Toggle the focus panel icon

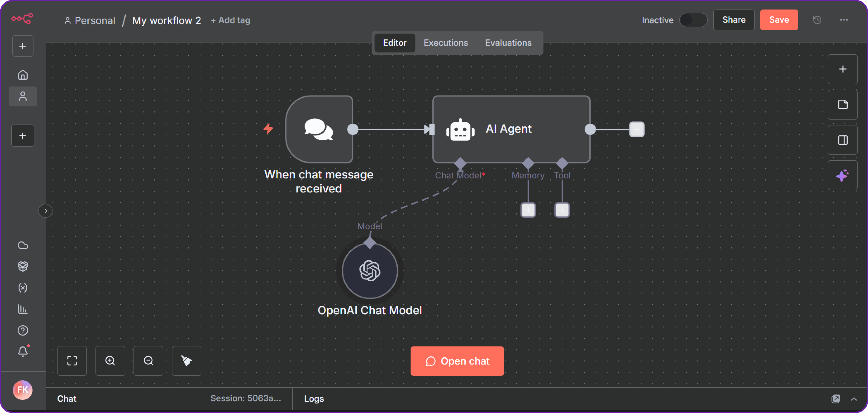pos(842,140)
